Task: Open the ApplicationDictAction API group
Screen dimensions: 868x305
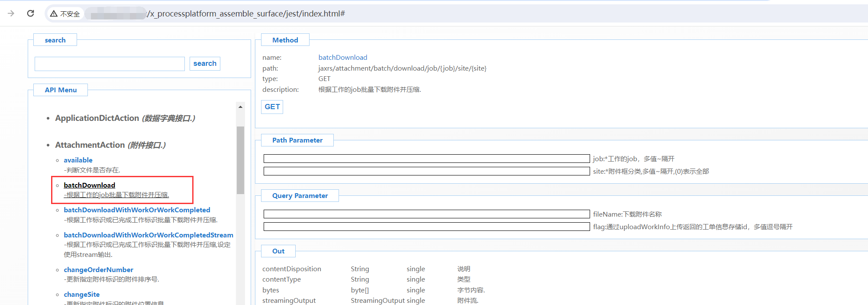Action: (x=97, y=118)
